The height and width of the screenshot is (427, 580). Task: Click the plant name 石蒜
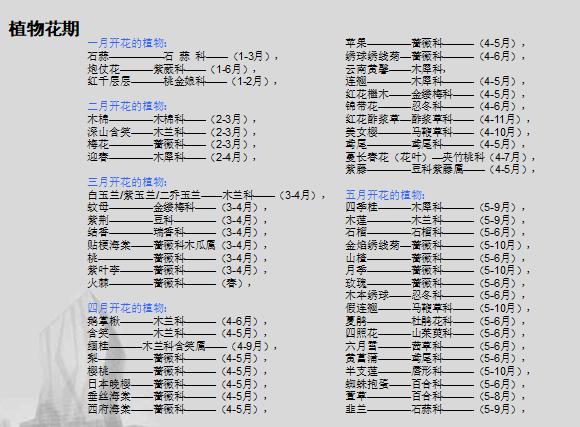[x=98, y=56]
